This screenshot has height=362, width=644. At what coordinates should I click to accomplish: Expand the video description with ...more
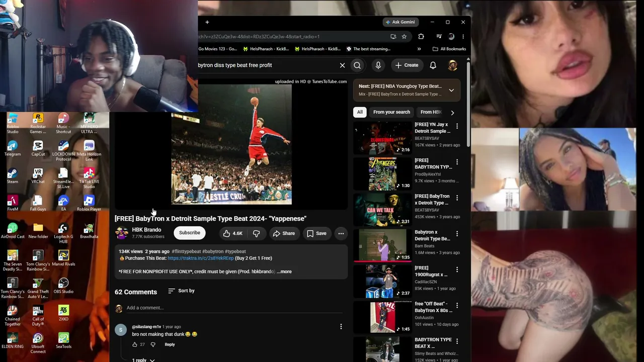point(284,271)
